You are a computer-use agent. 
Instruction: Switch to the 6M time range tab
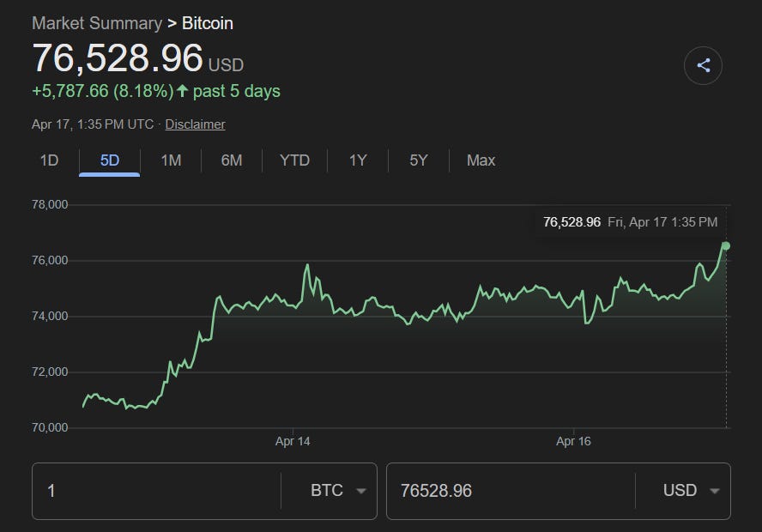[232, 160]
